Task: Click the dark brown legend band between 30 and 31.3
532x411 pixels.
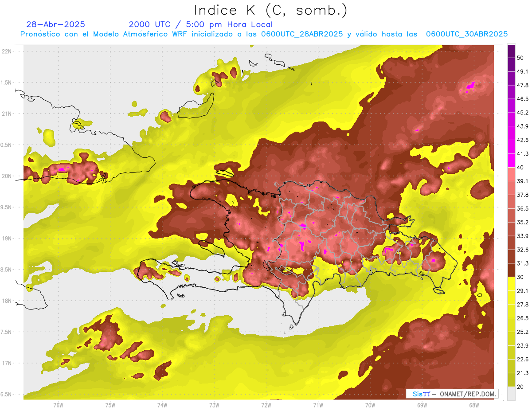Action: coord(511,270)
